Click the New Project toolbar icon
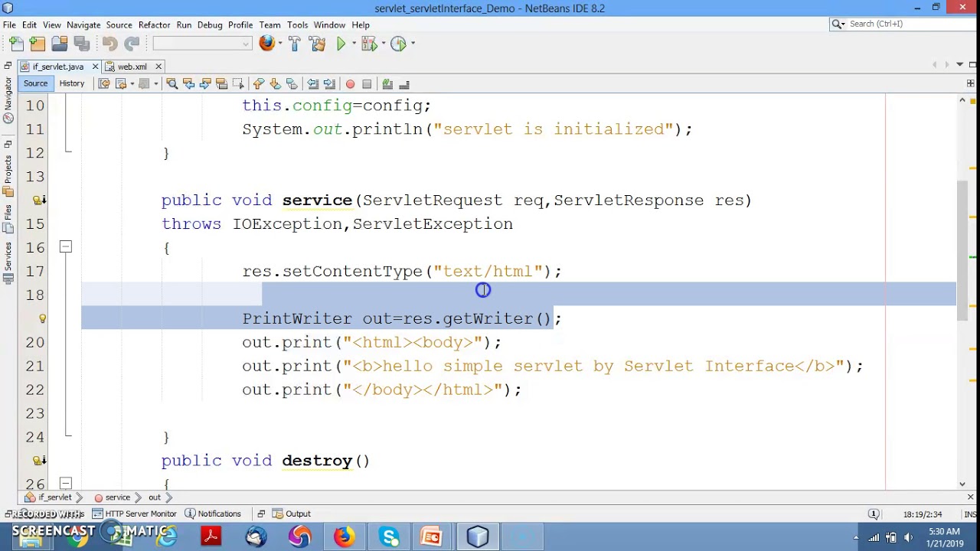The width and height of the screenshot is (980, 551). [38, 44]
